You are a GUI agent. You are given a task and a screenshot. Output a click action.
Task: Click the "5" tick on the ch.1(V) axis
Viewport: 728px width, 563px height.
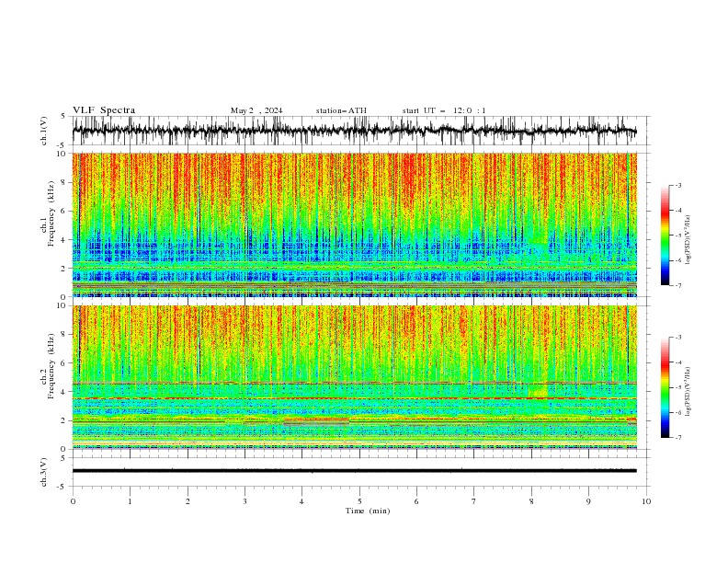63,117
